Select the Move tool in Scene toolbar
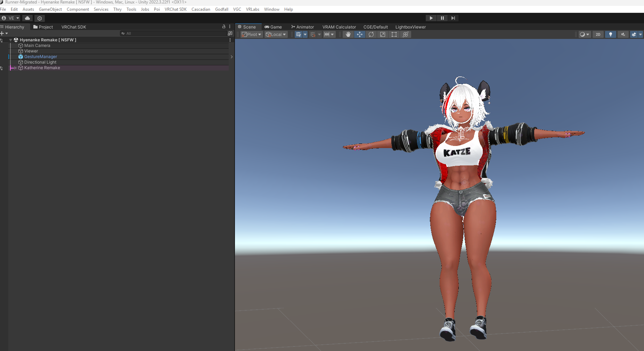The height and width of the screenshot is (351, 644). [x=359, y=34]
